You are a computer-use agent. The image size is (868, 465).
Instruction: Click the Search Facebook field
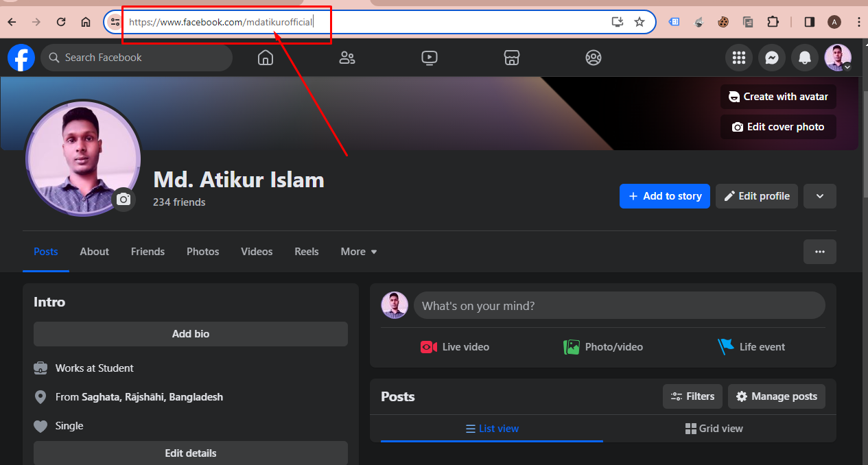click(x=137, y=58)
